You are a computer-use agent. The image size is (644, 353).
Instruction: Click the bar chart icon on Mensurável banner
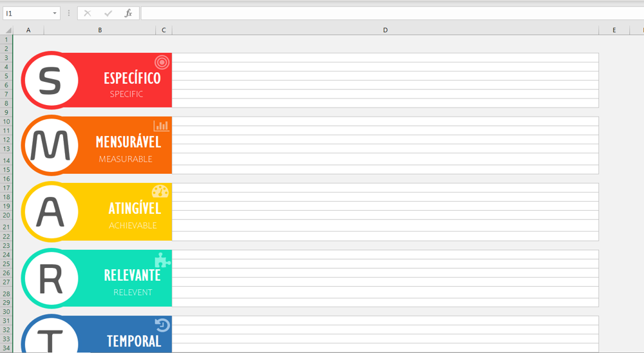tap(161, 126)
